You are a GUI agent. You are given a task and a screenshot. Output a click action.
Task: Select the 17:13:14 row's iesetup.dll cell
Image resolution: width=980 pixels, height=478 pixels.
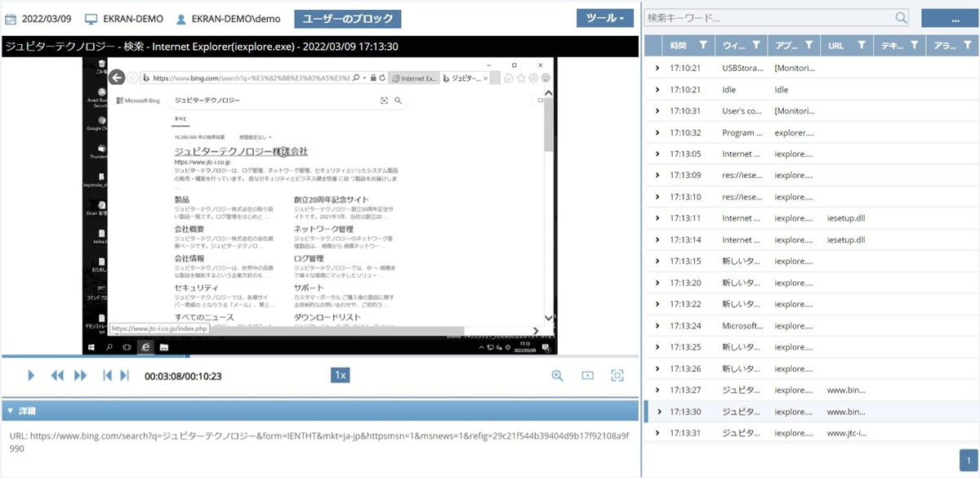(x=845, y=240)
